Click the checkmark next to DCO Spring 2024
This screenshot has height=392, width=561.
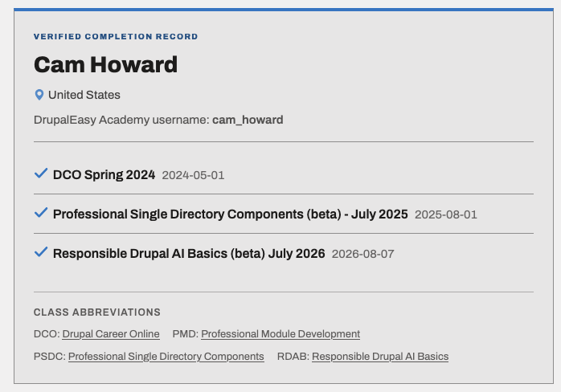pyautogui.click(x=41, y=174)
